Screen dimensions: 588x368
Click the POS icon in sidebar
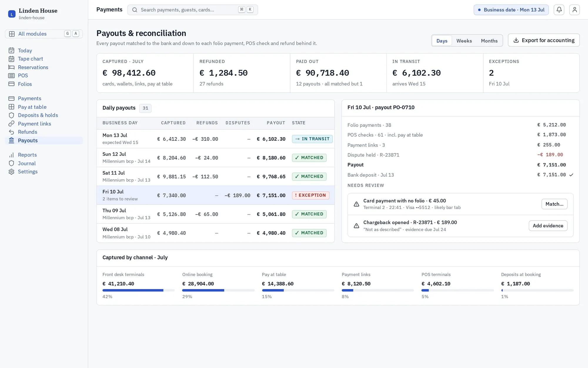(11, 76)
